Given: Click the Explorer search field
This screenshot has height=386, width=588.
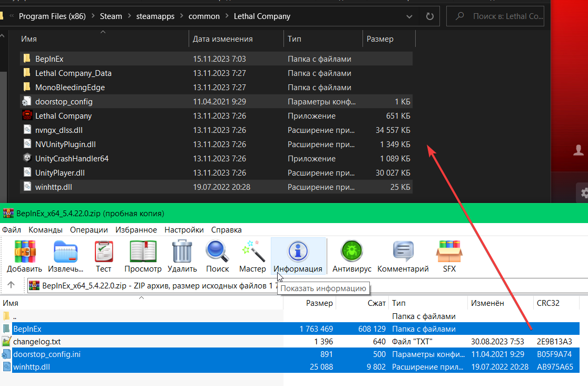Looking at the screenshot, I should (x=495, y=16).
